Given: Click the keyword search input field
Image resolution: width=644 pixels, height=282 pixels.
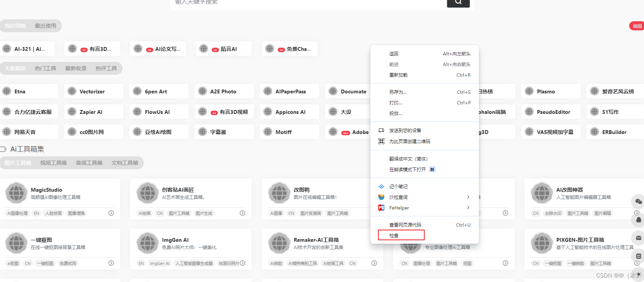Looking at the screenshot, I should [309, 3].
